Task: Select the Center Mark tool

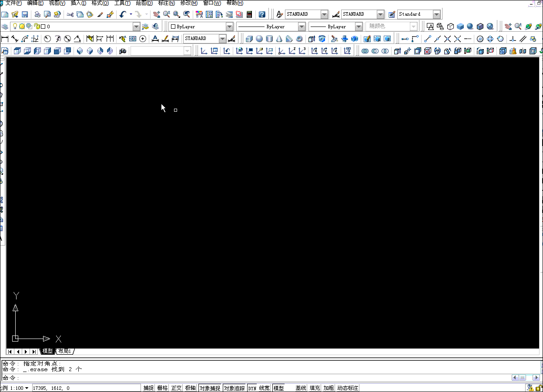Action: [143, 39]
